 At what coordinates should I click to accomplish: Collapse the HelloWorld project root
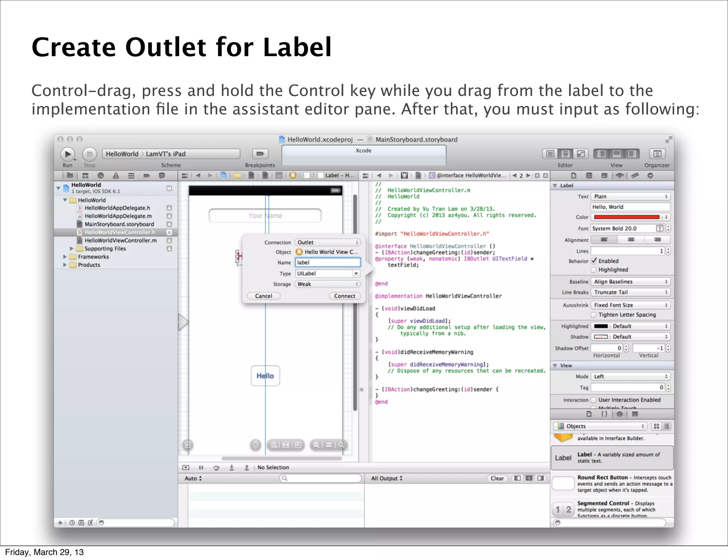click(58, 188)
